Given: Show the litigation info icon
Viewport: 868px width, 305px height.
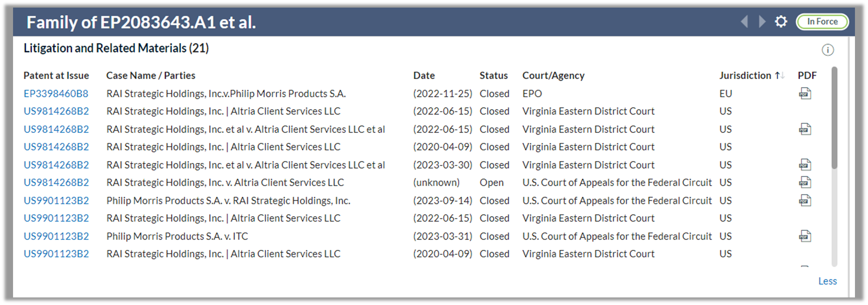Looking at the screenshot, I should 828,50.
